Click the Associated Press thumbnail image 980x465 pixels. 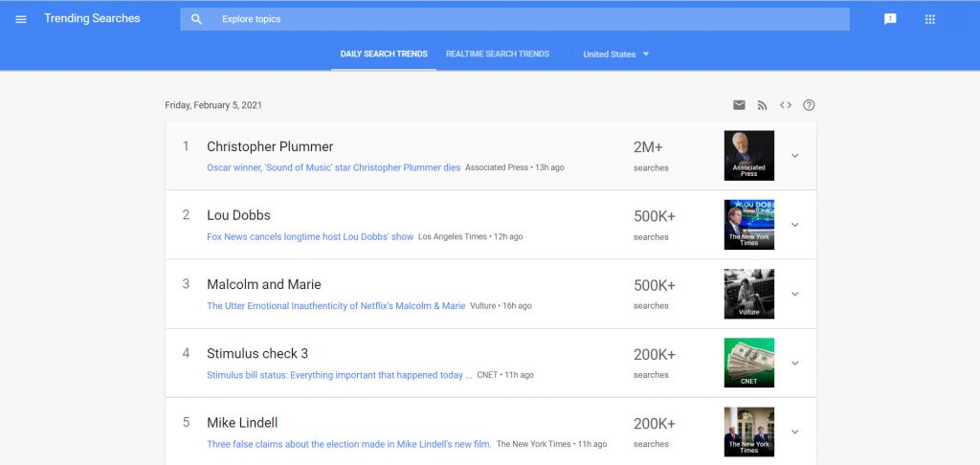tap(748, 156)
